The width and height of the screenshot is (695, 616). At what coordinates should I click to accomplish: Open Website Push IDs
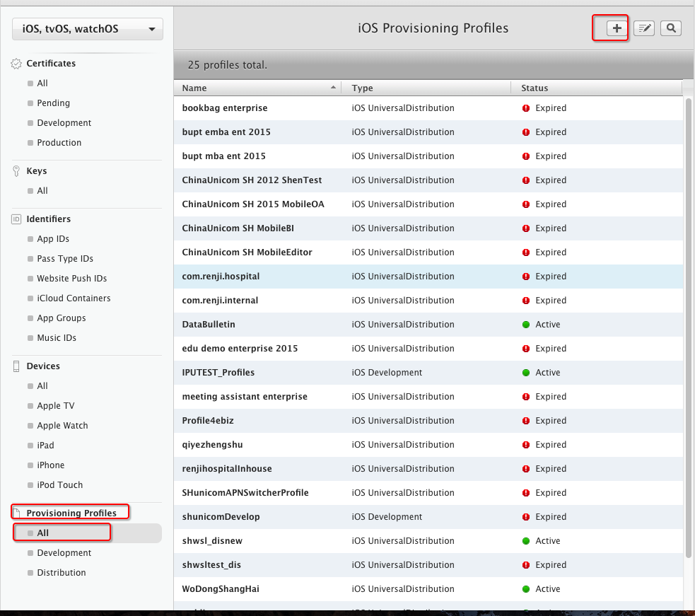(72, 279)
